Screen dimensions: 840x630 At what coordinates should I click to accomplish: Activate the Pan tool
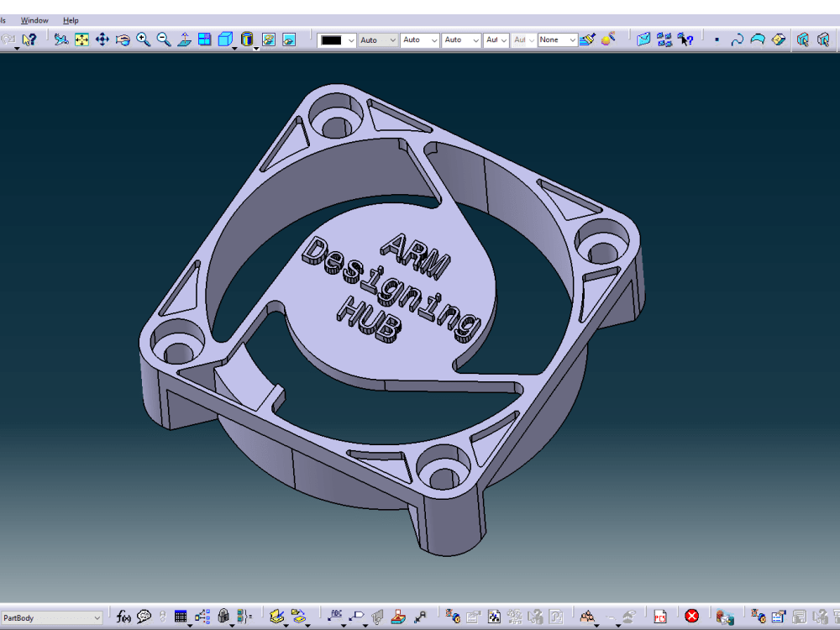[102, 39]
